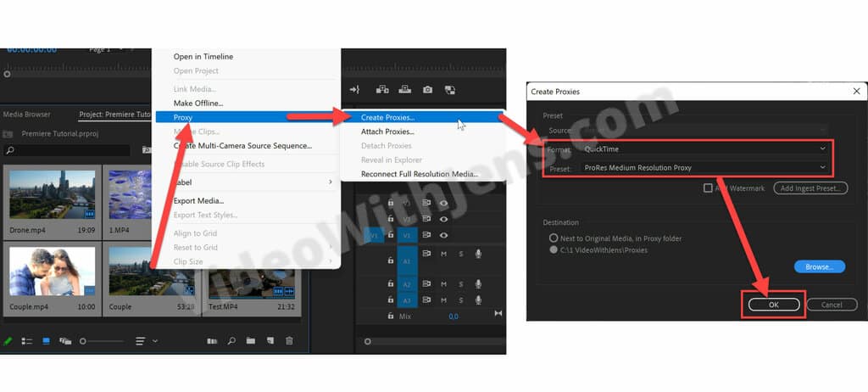Click the V1 track targeting button
868x392 pixels.
click(407, 236)
